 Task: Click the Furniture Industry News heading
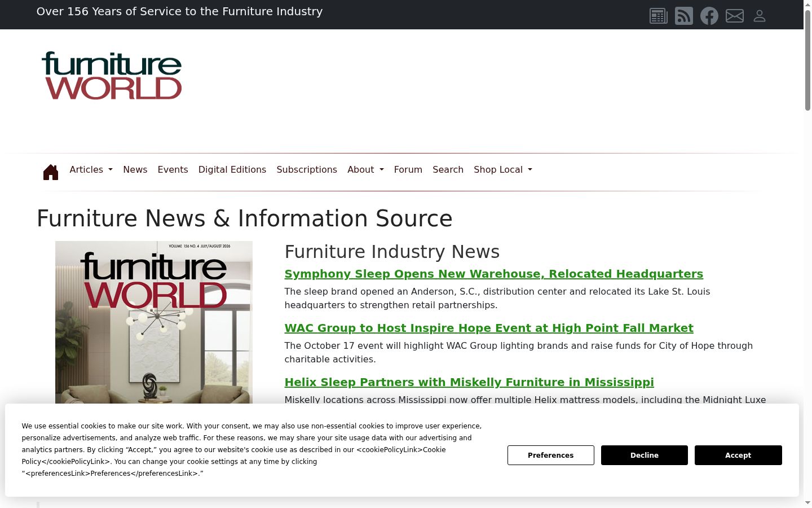pyautogui.click(x=392, y=252)
